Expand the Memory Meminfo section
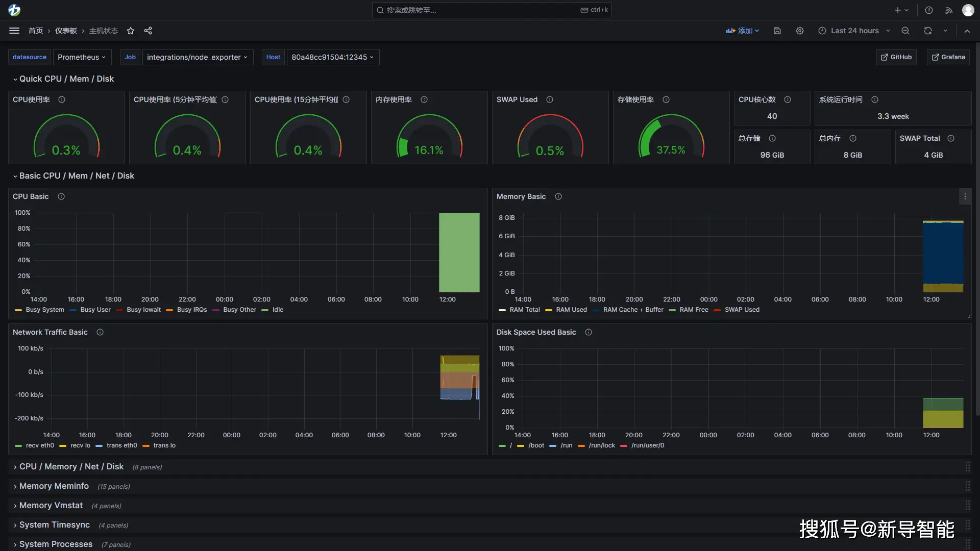The width and height of the screenshot is (980, 551). coord(53,485)
